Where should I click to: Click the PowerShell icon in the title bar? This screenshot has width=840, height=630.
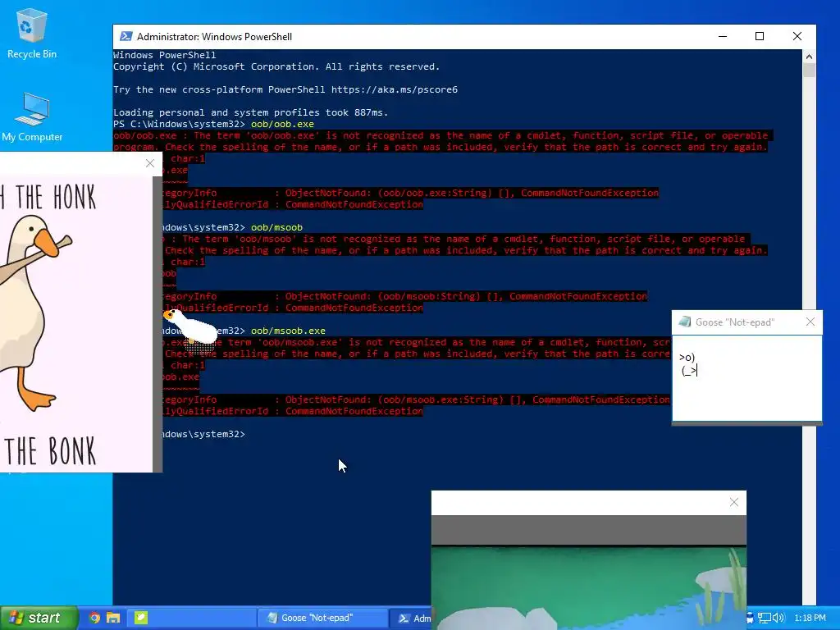pyautogui.click(x=126, y=36)
